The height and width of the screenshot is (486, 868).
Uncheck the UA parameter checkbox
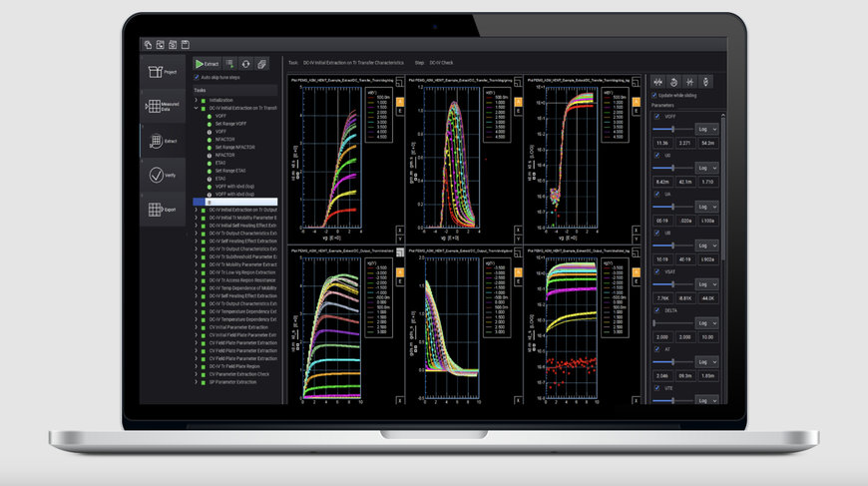[657, 195]
